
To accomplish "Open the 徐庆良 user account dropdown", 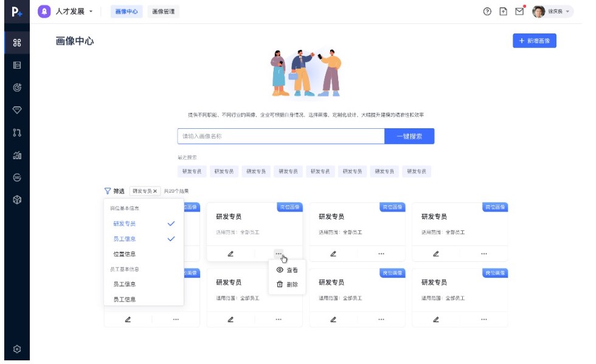I will (552, 12).
